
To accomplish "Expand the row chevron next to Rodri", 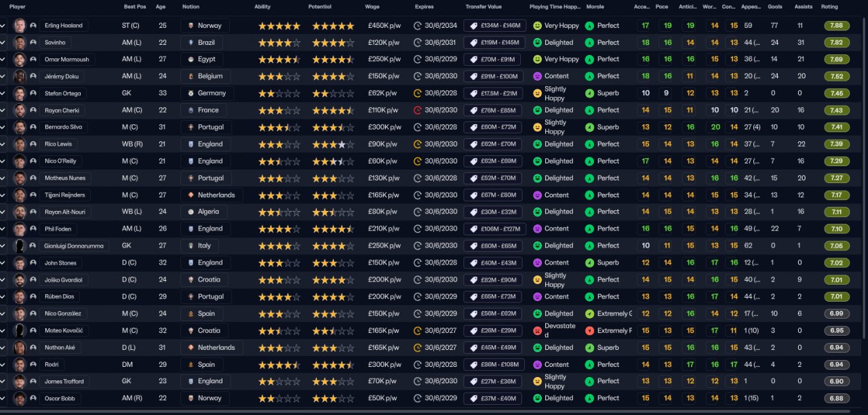I will point(3,365).
